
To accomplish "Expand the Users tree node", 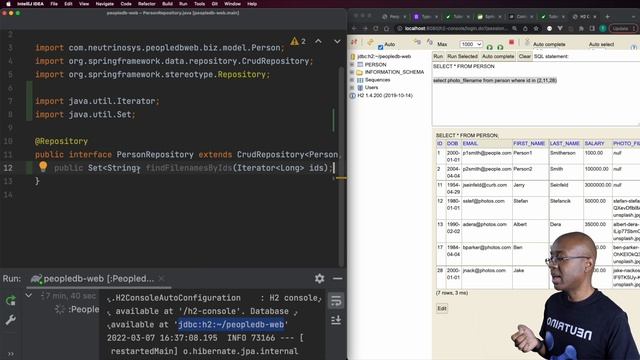I will pos(352,87).
